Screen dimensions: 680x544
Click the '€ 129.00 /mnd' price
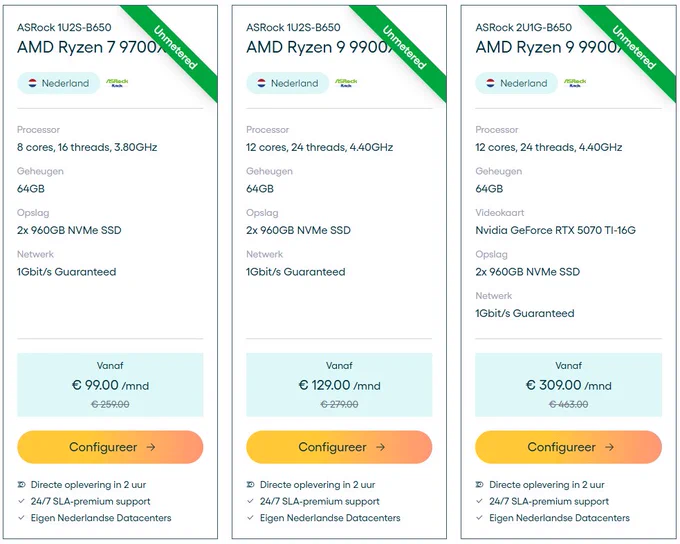tap(339, 385)
